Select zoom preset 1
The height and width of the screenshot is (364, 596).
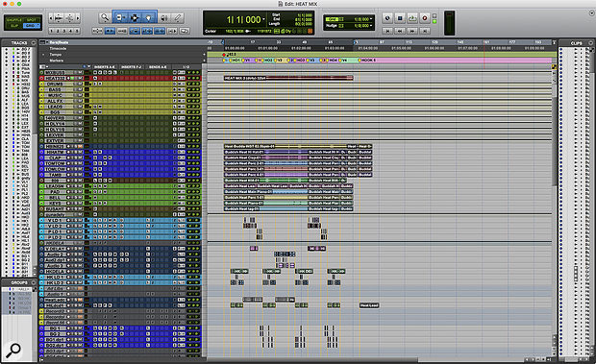pyautogui.click(x=52, y=31)
